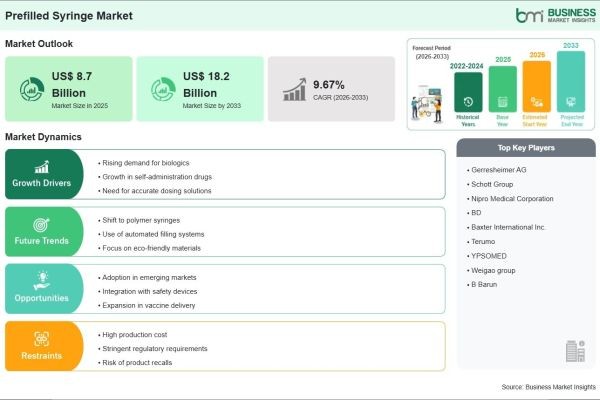The image size is (600, 400).
Task: Click 'Market Size by 2033' caption
Action: 212,106
